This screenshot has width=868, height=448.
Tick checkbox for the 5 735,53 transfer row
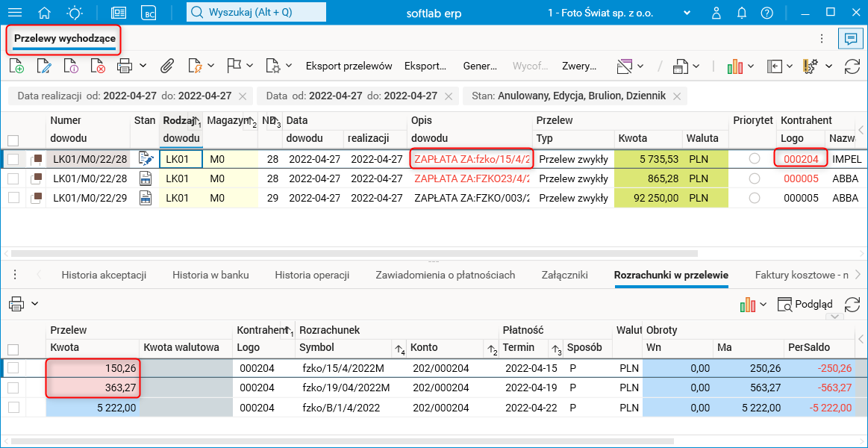coord(13,160)
